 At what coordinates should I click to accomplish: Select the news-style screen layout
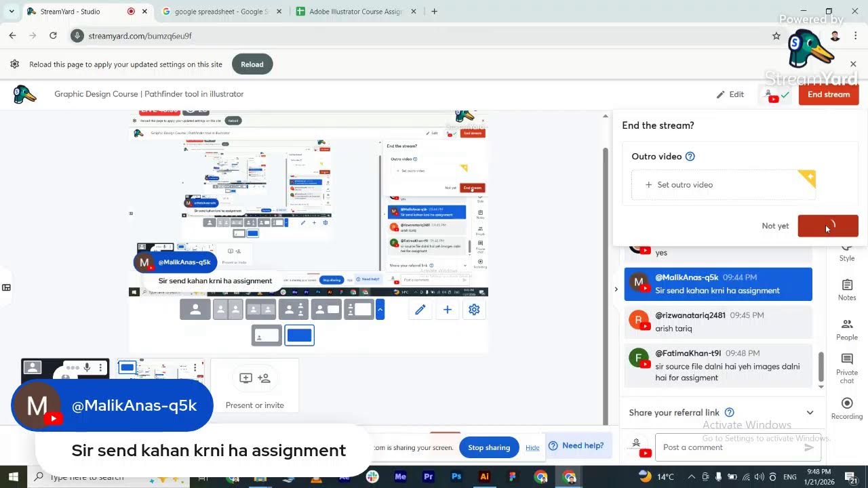(325, 310)
